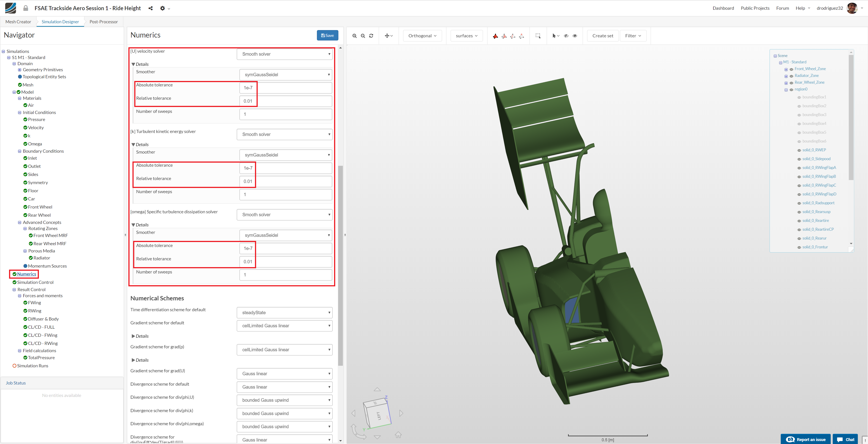Click the hide selection crossed-eye icon
The height and width of the screenshot is (444, 868).
[566, 36]
